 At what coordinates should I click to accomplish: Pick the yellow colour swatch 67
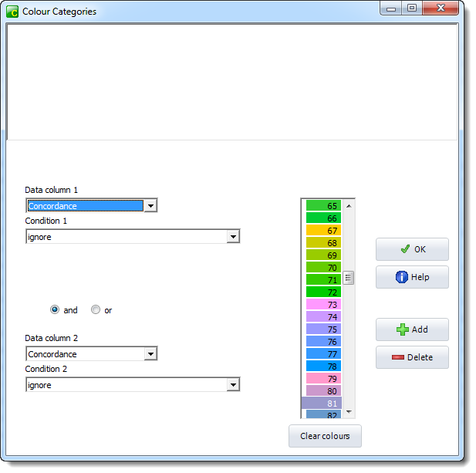point(322,231)
